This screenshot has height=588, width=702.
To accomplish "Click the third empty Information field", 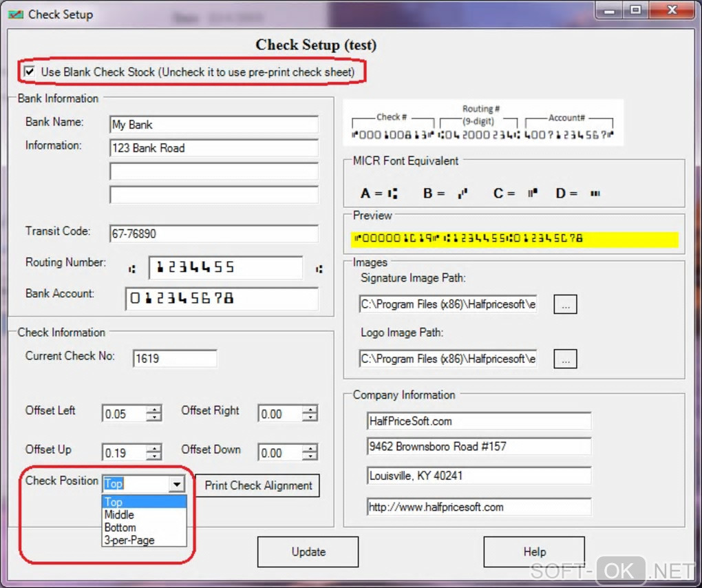I will click(213, 195).
